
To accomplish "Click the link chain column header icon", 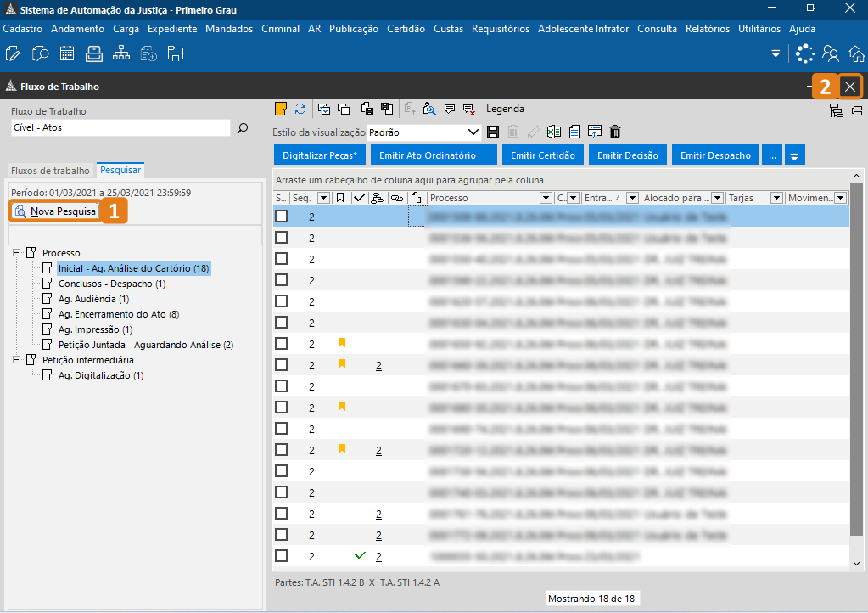I will [397, 198].
